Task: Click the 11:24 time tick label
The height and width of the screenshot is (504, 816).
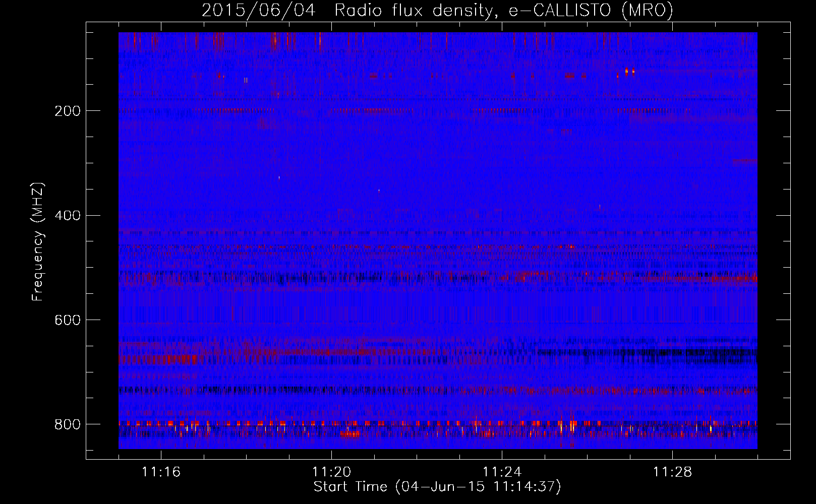Action: [x=502, y=472]
